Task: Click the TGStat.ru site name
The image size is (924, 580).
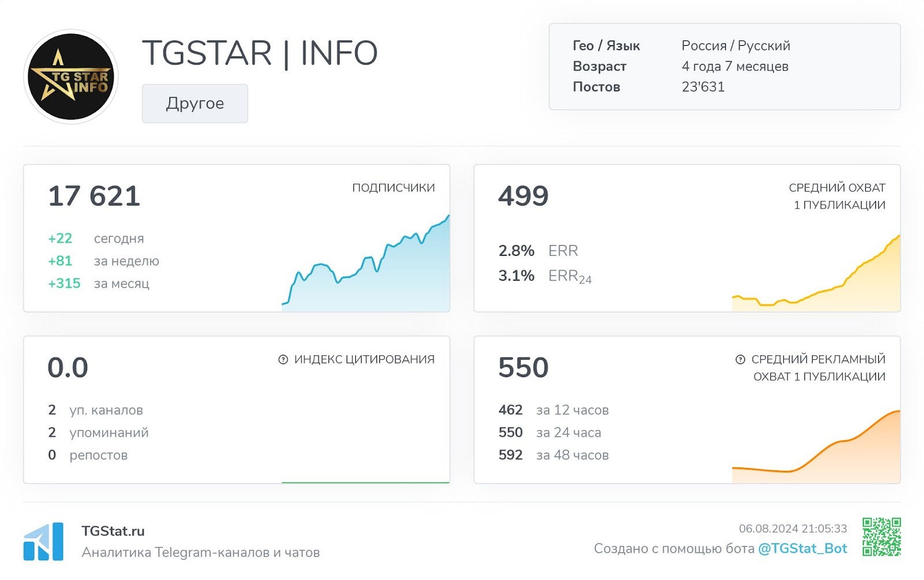Action: [113, 531]
